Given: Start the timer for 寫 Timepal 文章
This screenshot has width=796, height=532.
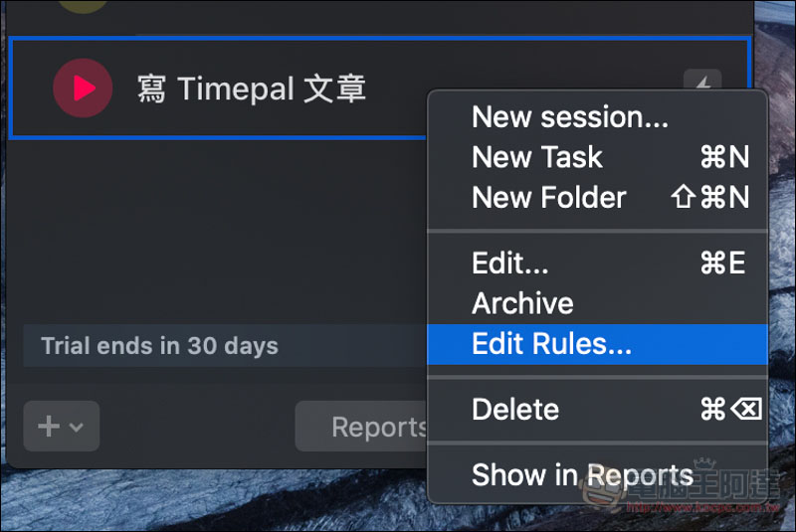Looking at the screenshot, I should (83, 89).
